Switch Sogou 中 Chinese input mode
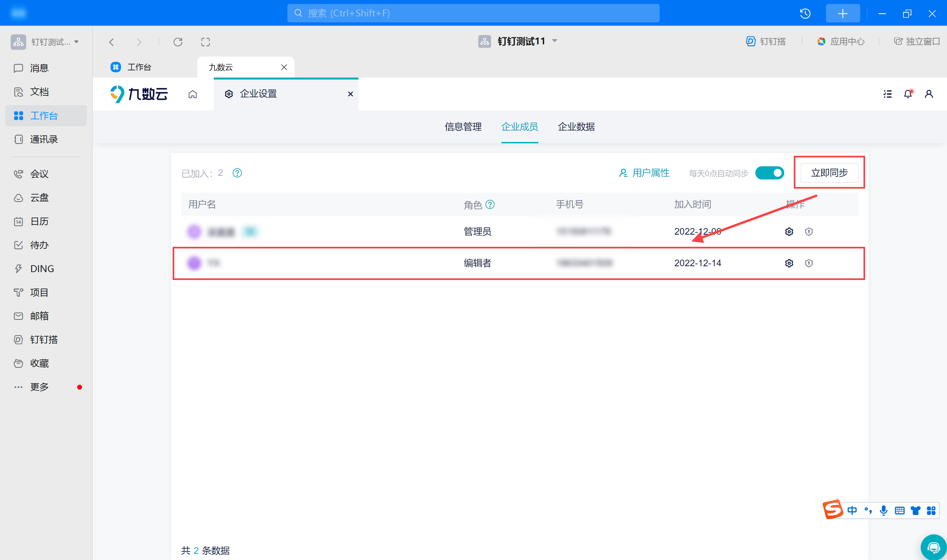 tap(852, 511)
